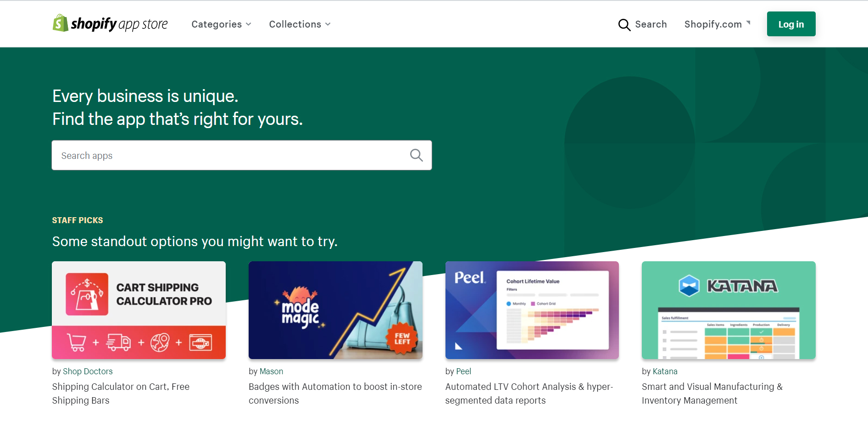Screen dimensions: 868x433
Task: Open the Mode Magic app thumbnail
Action: point(335,310)
